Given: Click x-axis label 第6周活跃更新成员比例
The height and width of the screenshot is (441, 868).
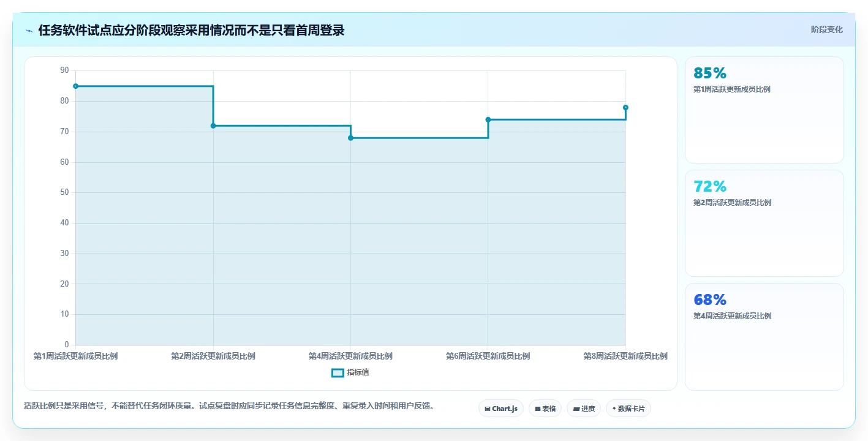Looking at the screenshot, I should (488, 356).
